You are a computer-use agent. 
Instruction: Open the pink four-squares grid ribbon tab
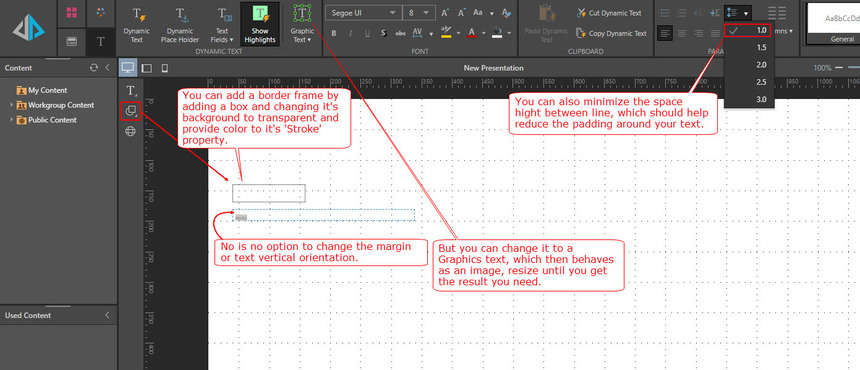pyautogui.click(x=71, y=13)
